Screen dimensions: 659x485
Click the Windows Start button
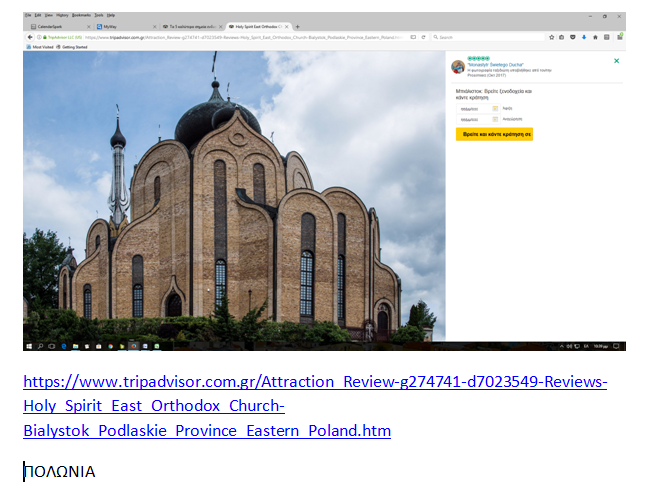click(x=28, y=346)
